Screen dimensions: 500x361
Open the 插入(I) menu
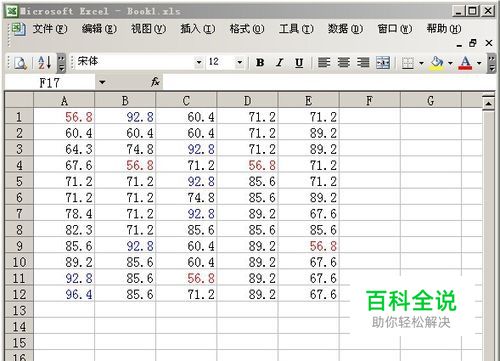198,29
